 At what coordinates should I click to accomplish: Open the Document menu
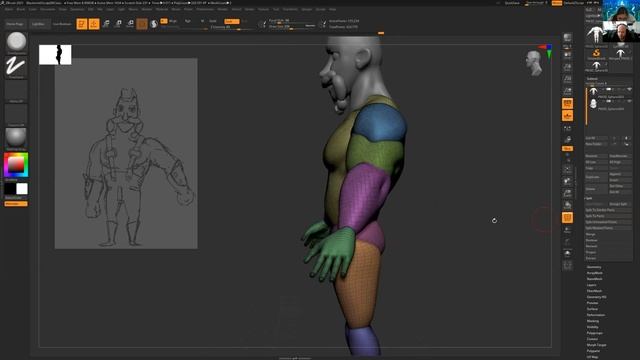pyautogui.click(x=47, y=9)
